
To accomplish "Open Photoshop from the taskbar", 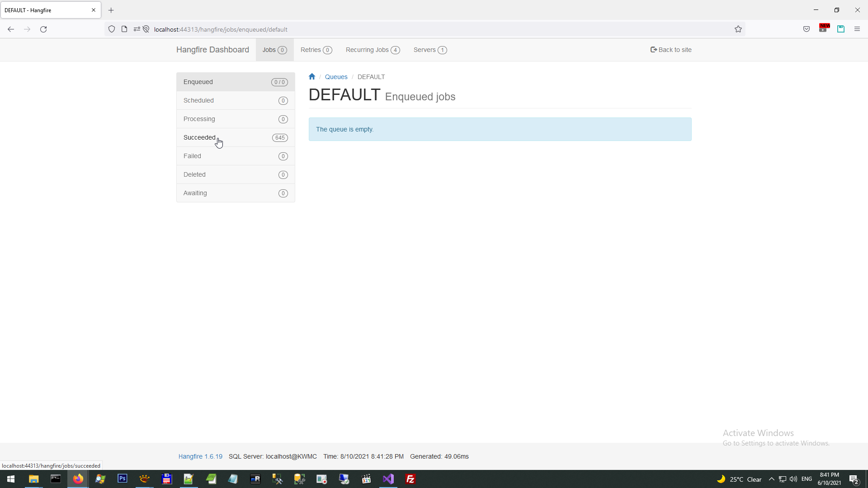I will (122, 479).
